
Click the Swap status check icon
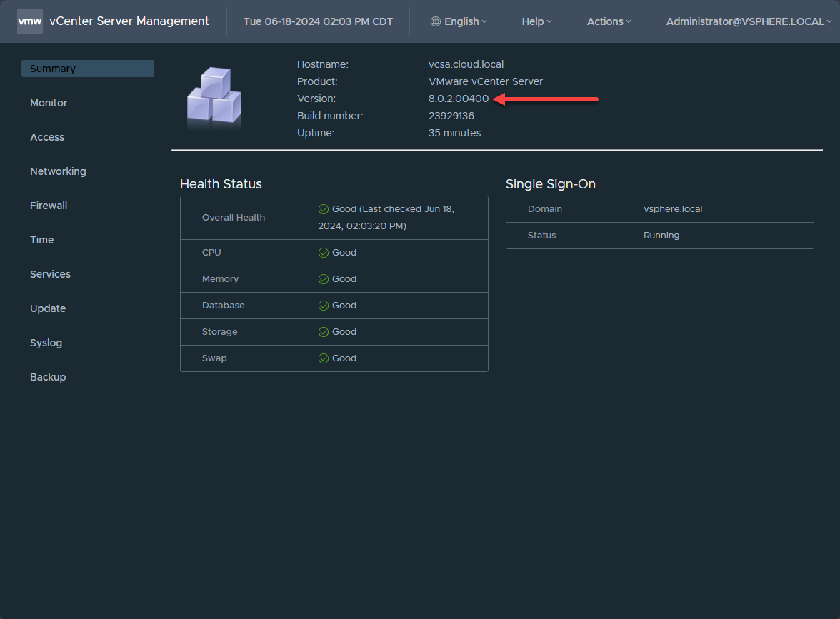pyautogui.click(x=324, y=358)
